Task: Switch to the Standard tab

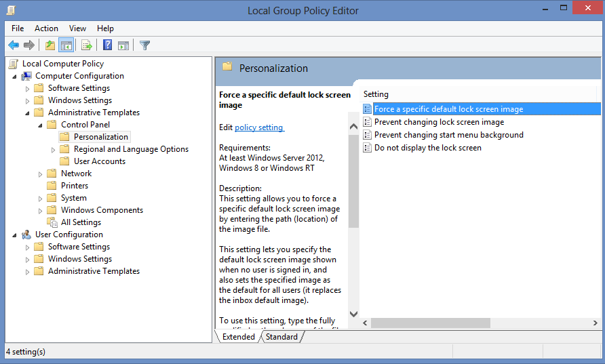Action: 281,337
